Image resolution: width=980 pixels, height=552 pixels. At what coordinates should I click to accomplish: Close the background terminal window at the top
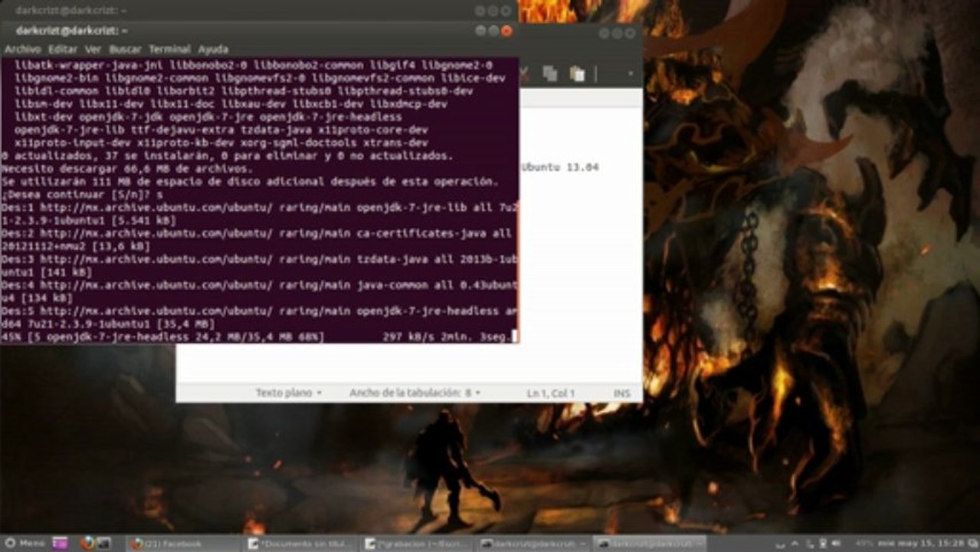[x=506, y=11]
